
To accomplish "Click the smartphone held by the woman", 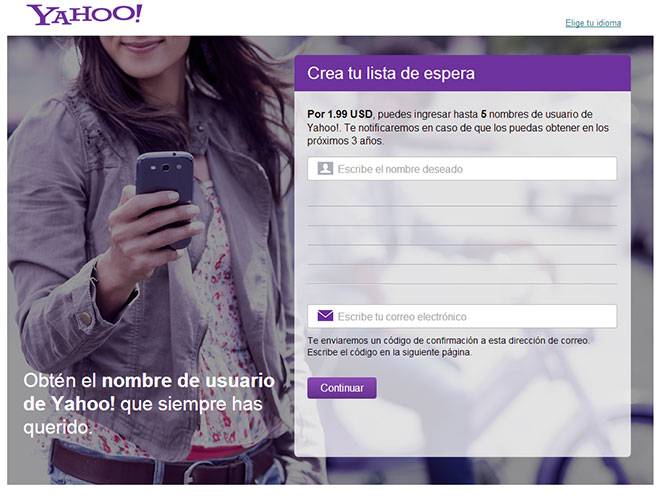I will 165,198.
